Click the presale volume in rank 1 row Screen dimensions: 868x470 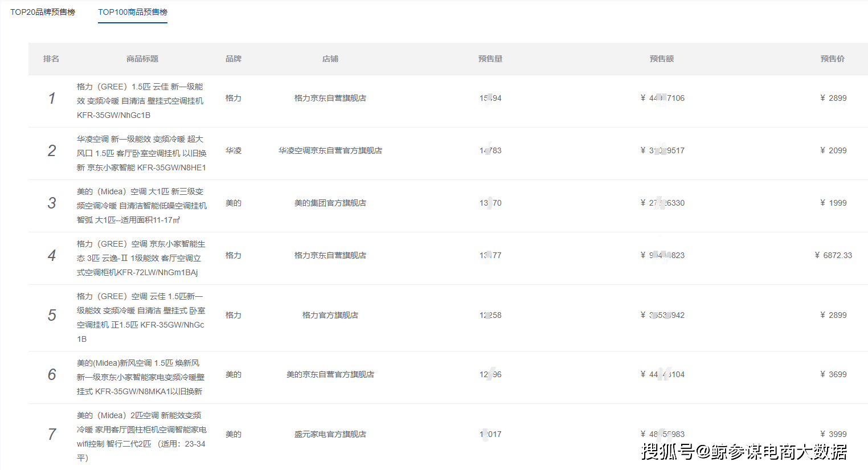click(490, 98)
